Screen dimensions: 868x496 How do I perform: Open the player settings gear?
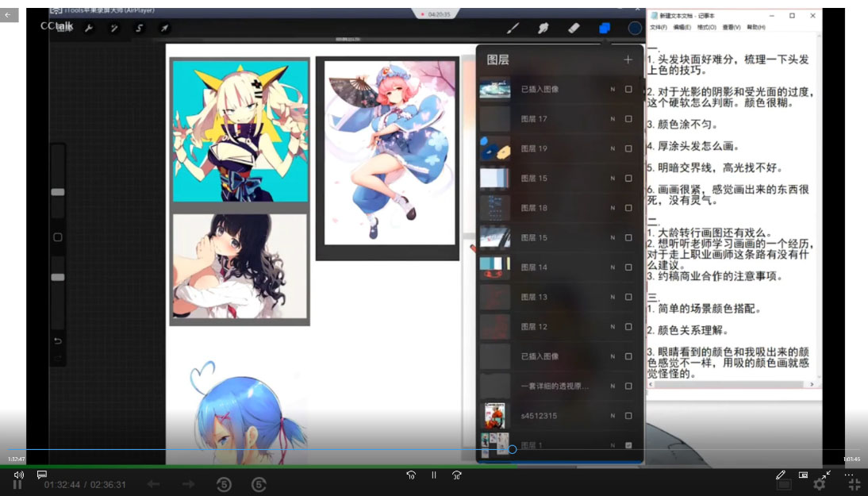pos(820,484)
